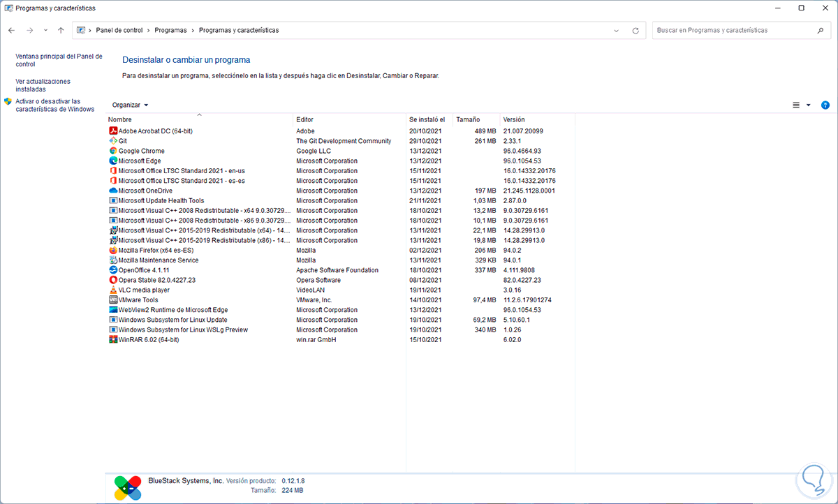Click the Visual C++ 2008 x64 icon
The height and width of the screenshot is (504, 838).
(113, 210)
